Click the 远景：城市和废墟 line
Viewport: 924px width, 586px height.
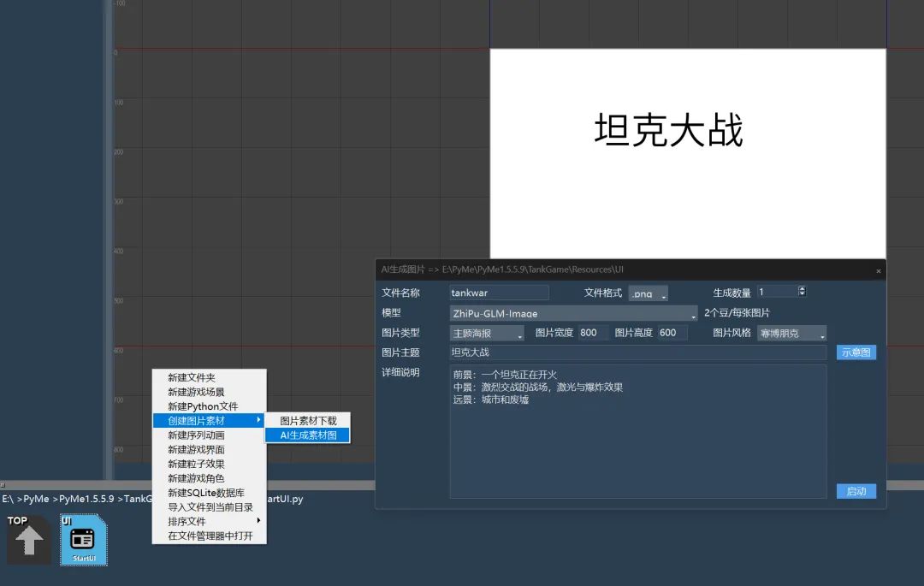[x=491, y=400]
